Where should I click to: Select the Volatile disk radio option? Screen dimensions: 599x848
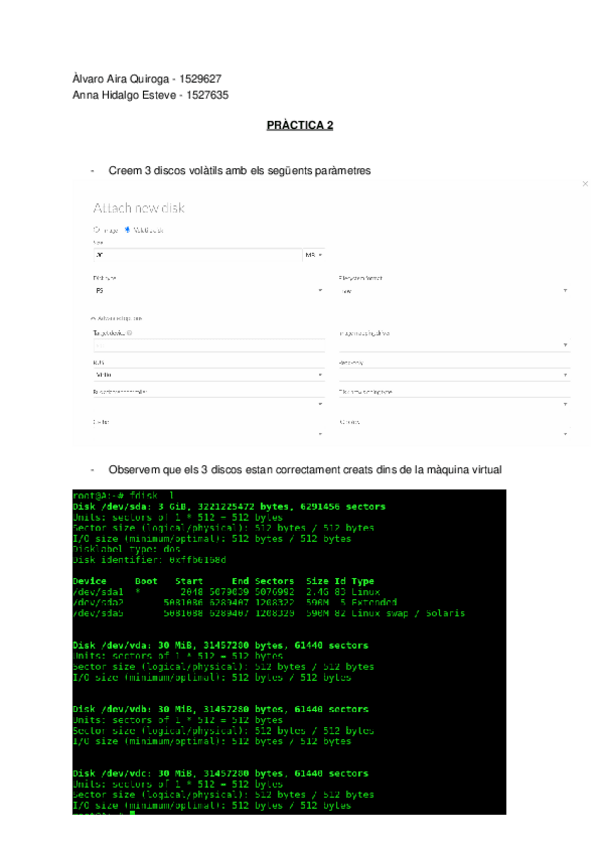(128, 230)
